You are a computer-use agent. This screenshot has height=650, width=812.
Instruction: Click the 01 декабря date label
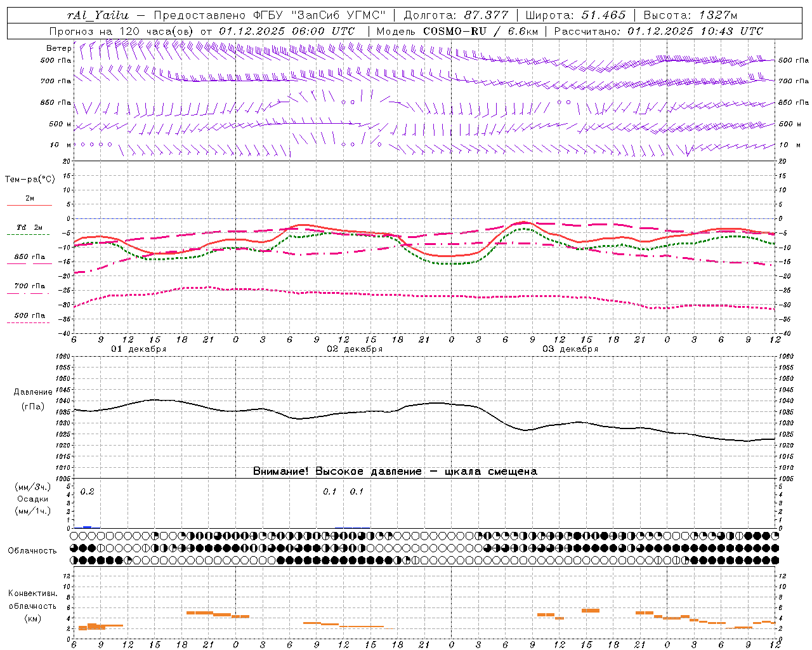139,349
